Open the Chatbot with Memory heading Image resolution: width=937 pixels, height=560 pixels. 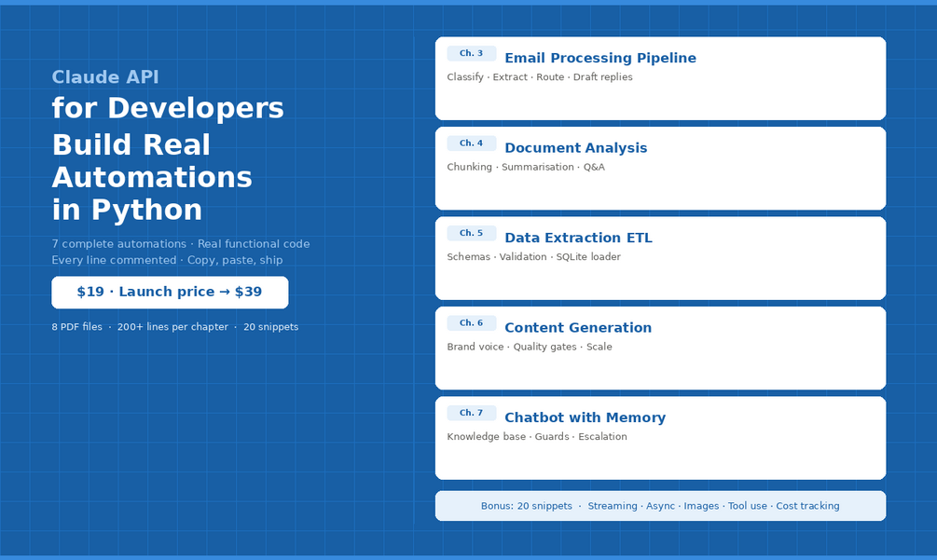[585, 417]
